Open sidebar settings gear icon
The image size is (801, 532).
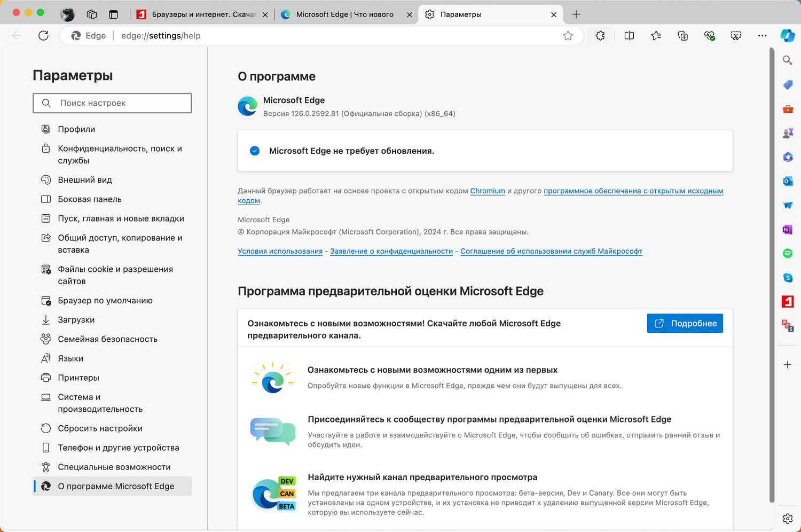coord(788,519)
